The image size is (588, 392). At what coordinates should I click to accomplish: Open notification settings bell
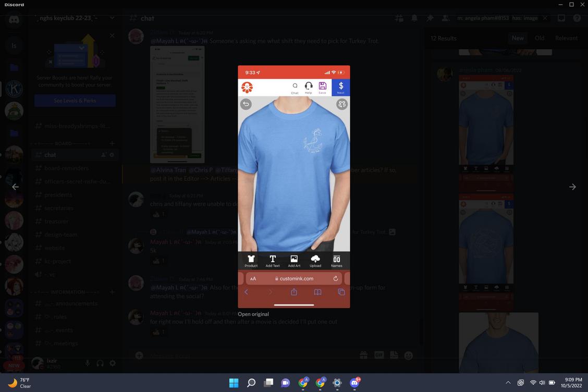pyautogui.click(x=414, y=18)
